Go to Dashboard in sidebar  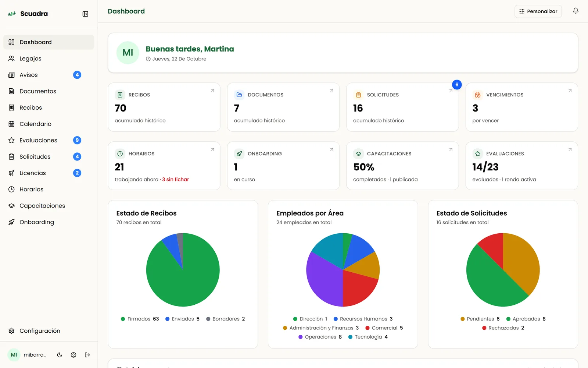click(x=49, y=42)
